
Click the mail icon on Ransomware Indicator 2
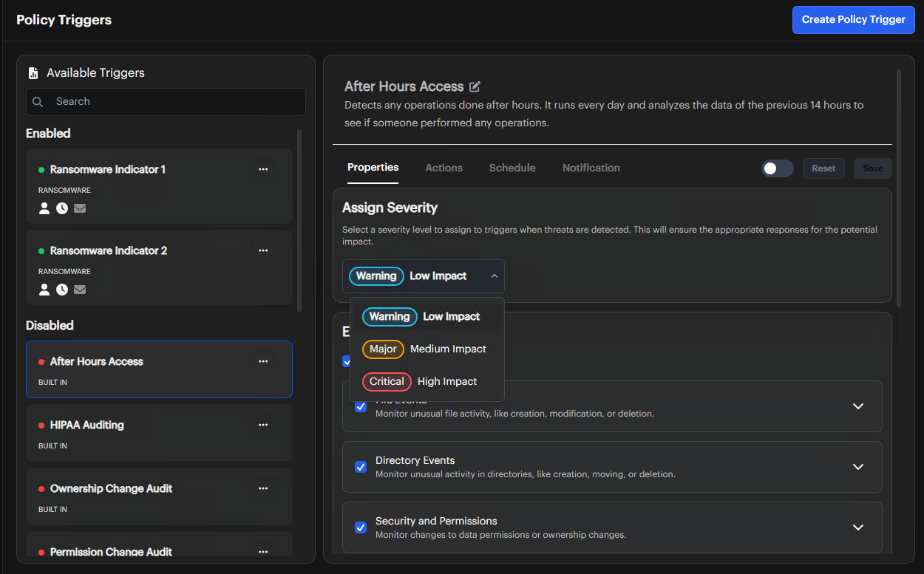(80, 290)
